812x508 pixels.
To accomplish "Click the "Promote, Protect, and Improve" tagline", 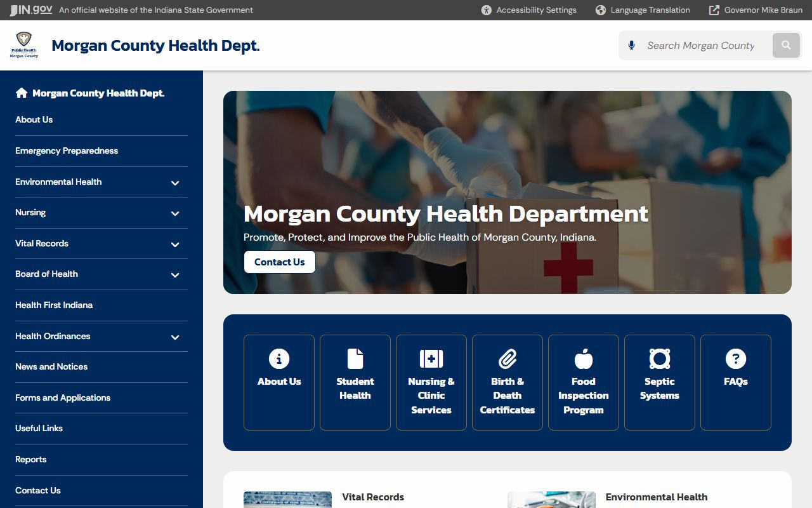I will [420, 237].
